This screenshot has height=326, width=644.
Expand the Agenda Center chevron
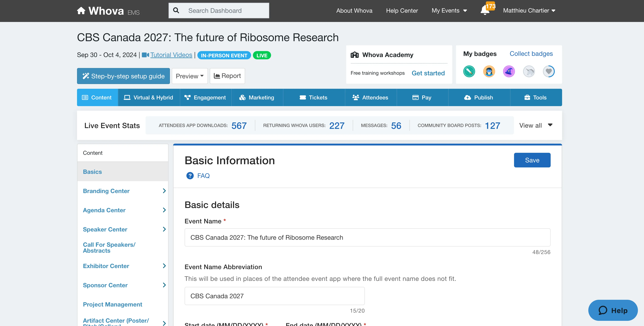click(x=164, y=210)
